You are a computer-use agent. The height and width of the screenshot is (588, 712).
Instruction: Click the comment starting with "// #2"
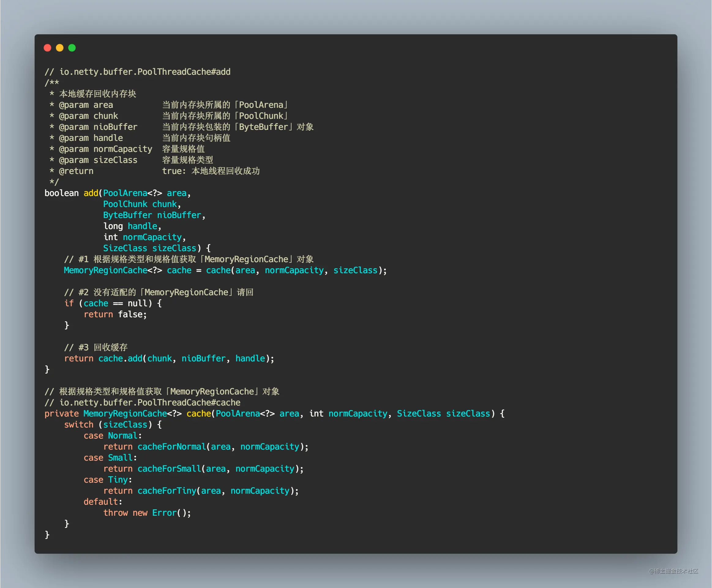(x=159, y=292)
